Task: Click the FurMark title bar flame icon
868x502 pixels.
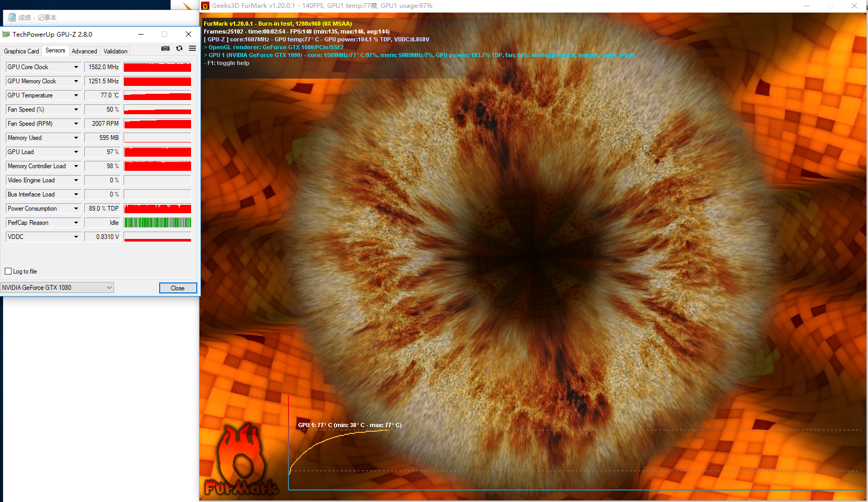Action: coord(205,6)
